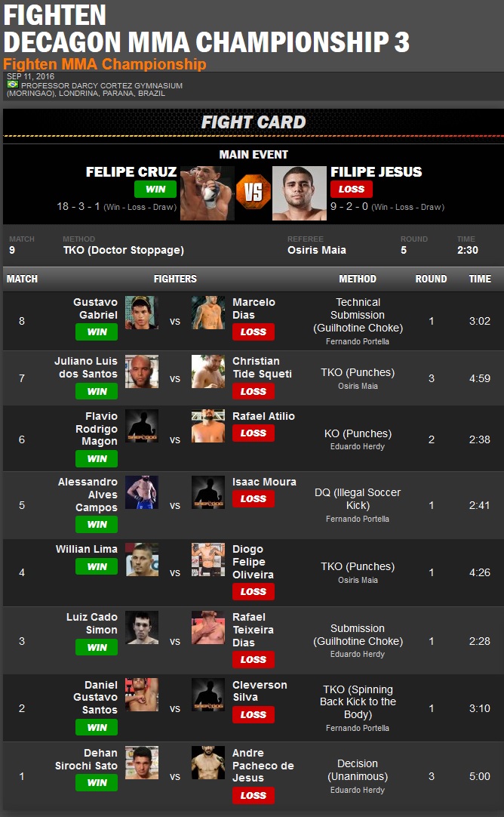Open Diogo Felipe Oliveira profile link
This screenshot has height=817, width=504.
pyautogui.click(x=253, y=562)
